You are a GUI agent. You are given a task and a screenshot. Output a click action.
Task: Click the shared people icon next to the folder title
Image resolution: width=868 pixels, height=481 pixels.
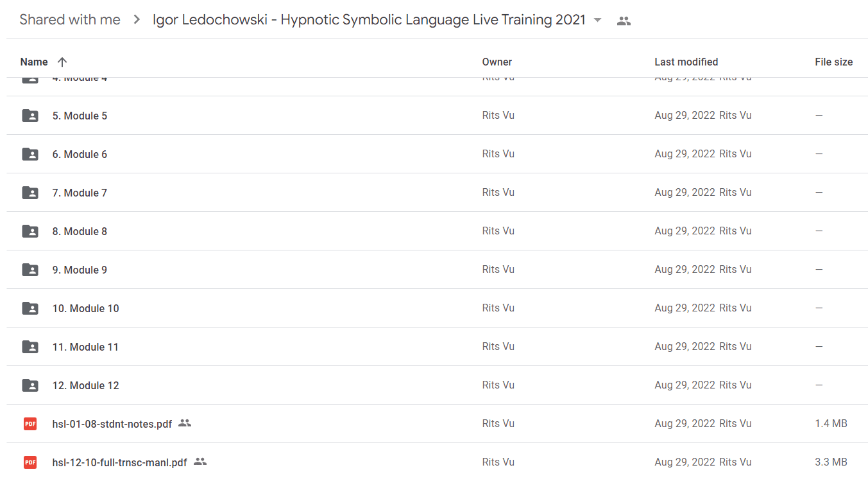pos(624,21)
